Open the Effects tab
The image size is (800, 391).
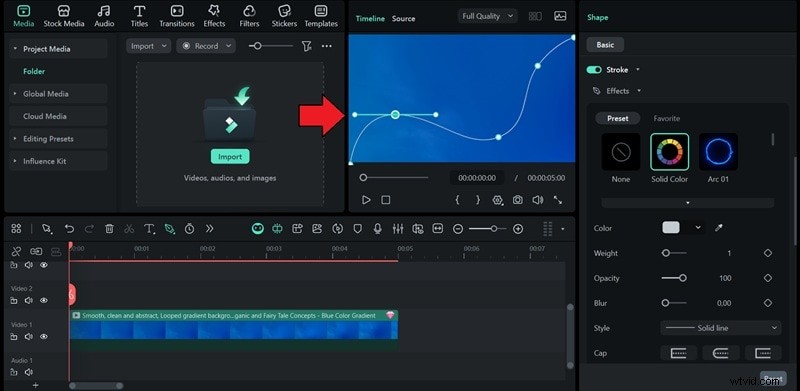tap(214, 16)
